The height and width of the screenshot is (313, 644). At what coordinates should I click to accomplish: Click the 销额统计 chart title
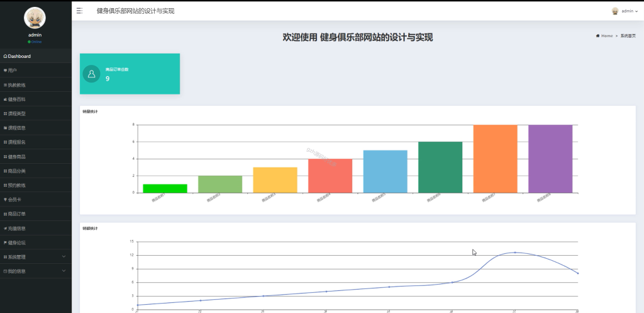90,228
